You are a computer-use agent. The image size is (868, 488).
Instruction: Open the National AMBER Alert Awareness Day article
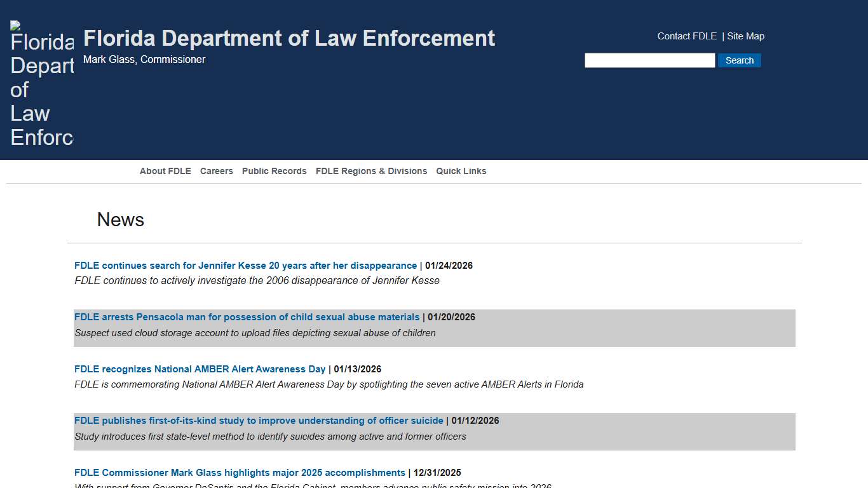click(200, 369)
